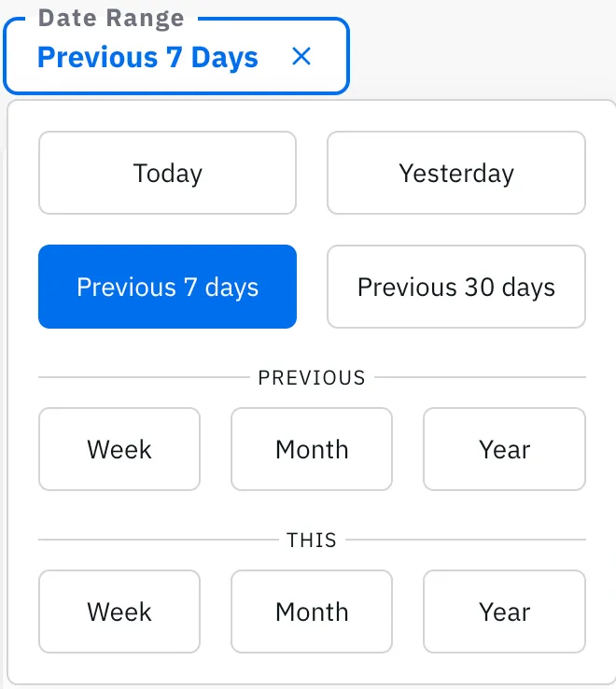Select Week under the THIS section
The height and width of the screenshot is (689, 616).
[119, 612]
